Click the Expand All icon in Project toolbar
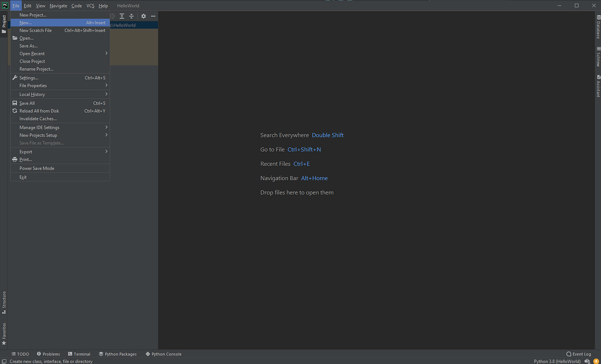Image resolution: width=601 pixels, height=364 pixels. [x=122, y=16]
